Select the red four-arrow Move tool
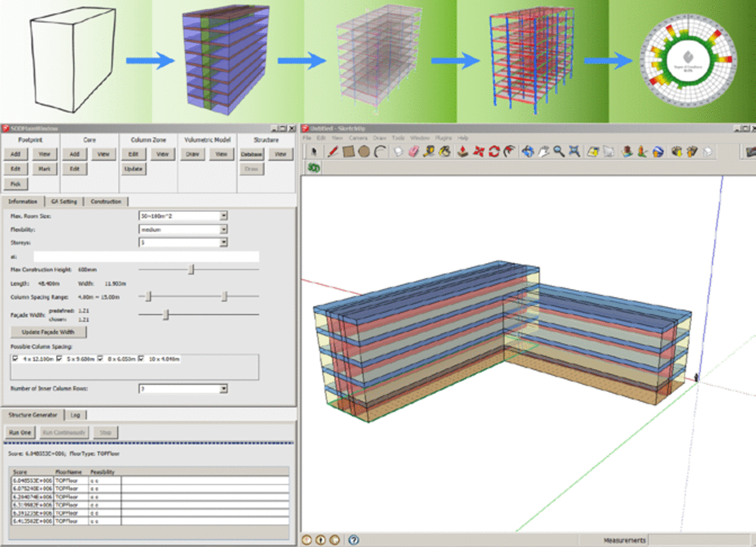 pos(478,151)
